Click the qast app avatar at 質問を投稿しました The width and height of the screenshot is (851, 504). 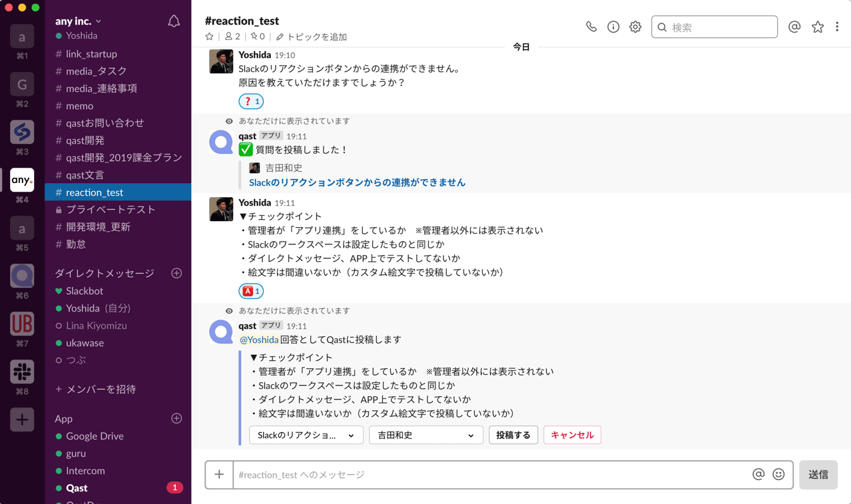coord(221,142)
